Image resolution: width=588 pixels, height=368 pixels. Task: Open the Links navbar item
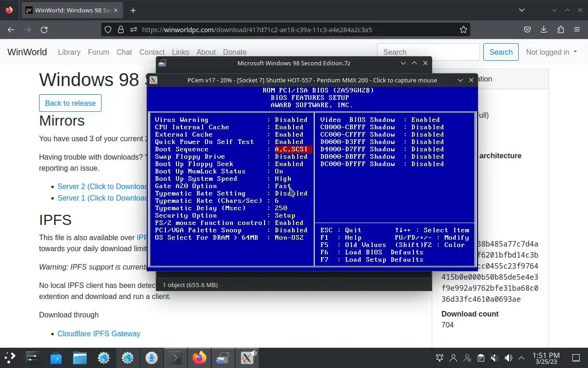pyautogui.click(x=181, y=52)
